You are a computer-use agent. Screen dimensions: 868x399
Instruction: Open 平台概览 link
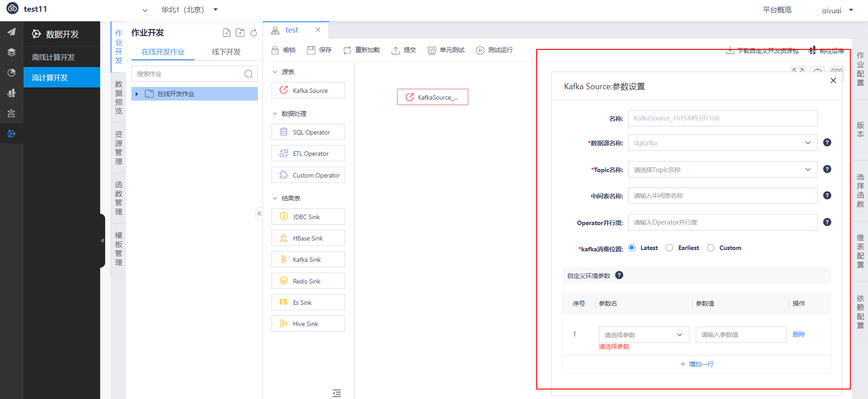coord(777,10)
